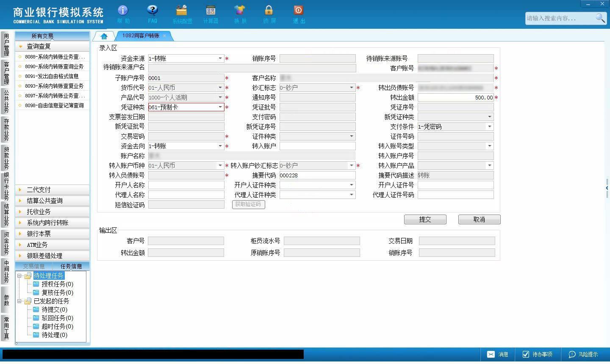Open the 支付条件 dropdown
Viewport: 610px width, 364px height.
(490, 127)
